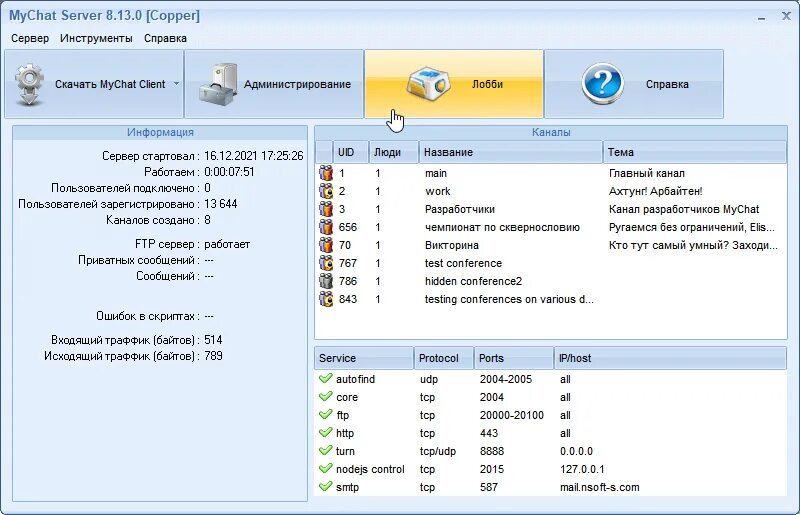Click the Лобби box icon
This screenshot has height=515, width=800.
429,83
